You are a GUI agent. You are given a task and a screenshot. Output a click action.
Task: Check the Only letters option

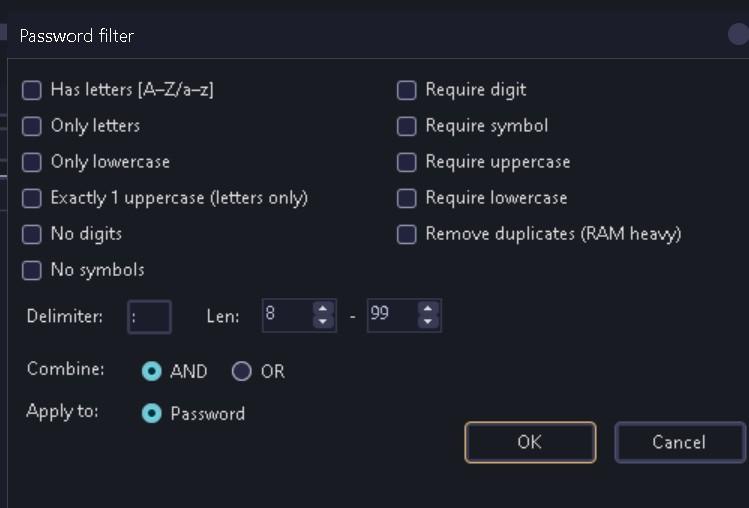[32, 126]
